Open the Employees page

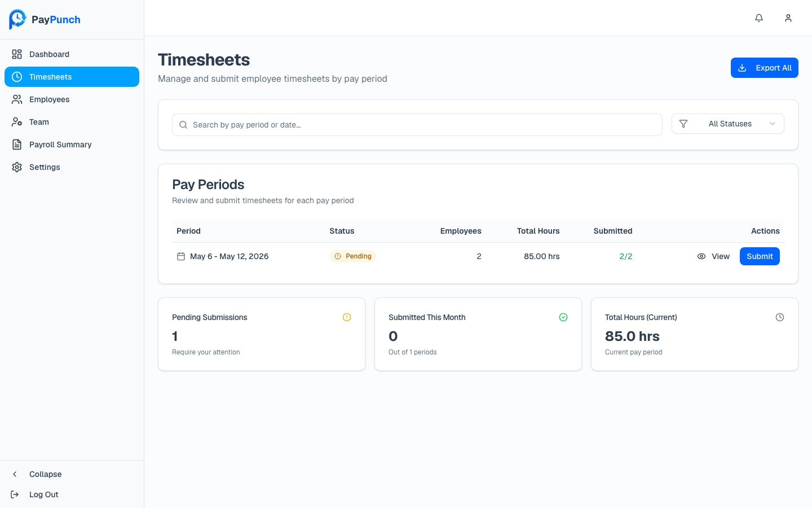coord(72,99)
